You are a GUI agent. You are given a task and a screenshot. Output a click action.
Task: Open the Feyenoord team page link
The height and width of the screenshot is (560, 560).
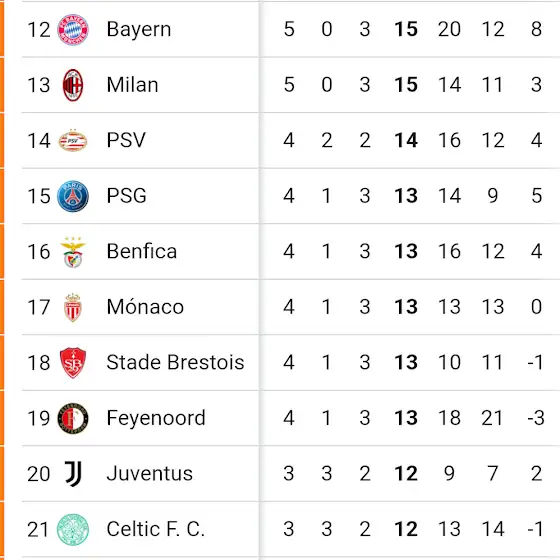[x=156, y=418]
